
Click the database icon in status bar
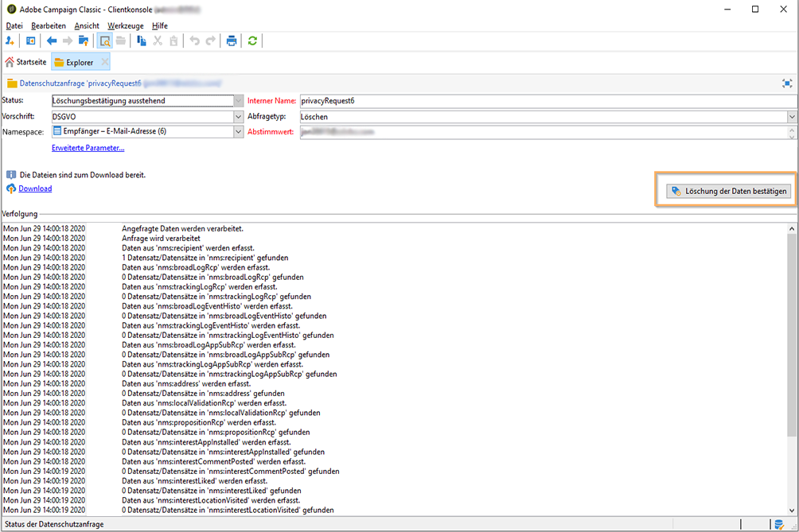point(779,524)
